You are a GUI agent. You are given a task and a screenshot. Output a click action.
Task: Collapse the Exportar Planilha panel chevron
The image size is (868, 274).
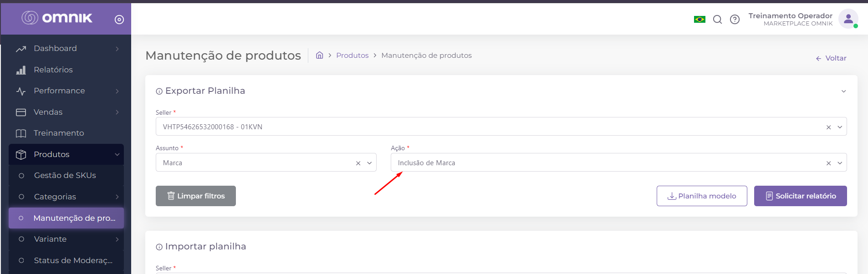pos(843,91)
